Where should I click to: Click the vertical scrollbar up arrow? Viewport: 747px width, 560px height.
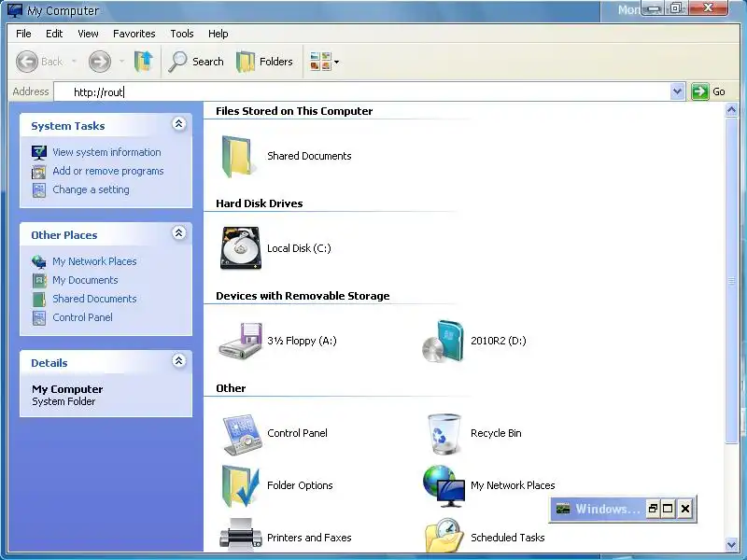[731, 111]
